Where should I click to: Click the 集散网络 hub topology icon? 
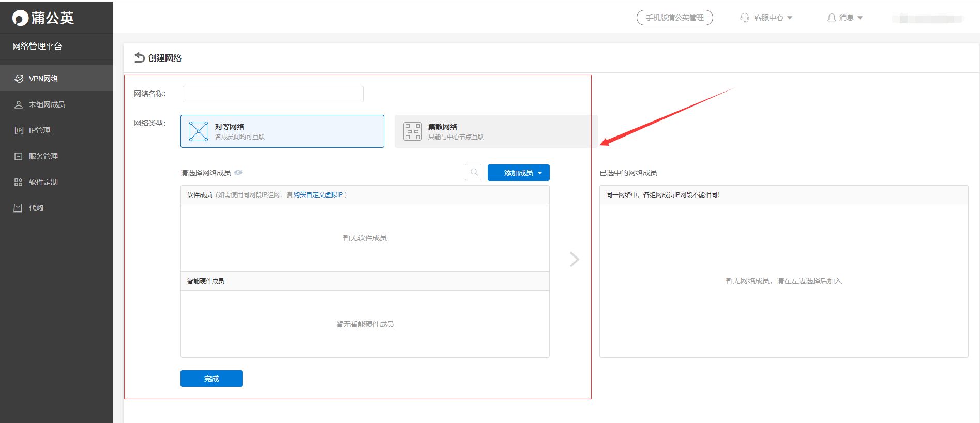point(413,131)
